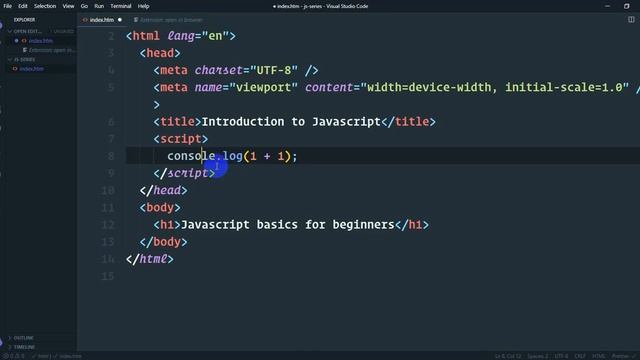
Task: Open the File menu
Action: click(7, 6)
